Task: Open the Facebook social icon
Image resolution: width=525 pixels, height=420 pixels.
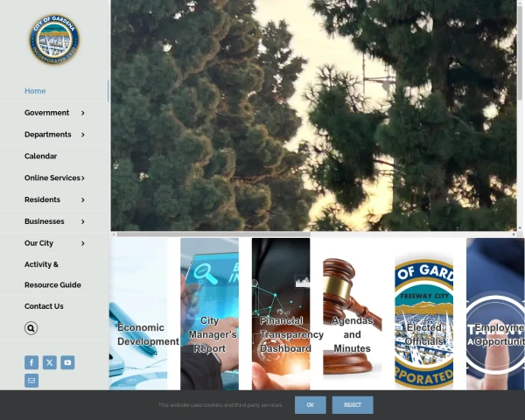Action: pos(31,362)
